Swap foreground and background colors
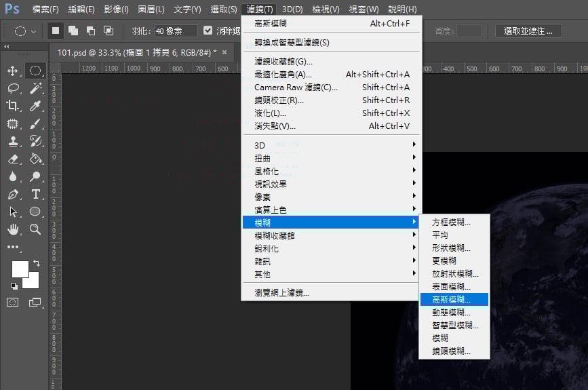588x390 pixels. [36, 262]
